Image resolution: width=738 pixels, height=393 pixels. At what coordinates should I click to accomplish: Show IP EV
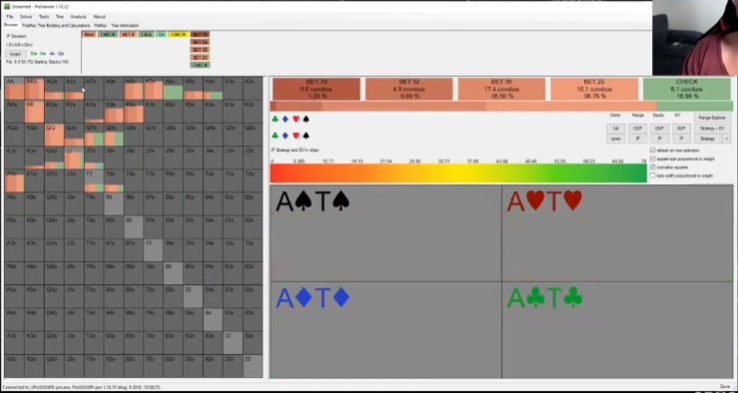coord(681,139)
